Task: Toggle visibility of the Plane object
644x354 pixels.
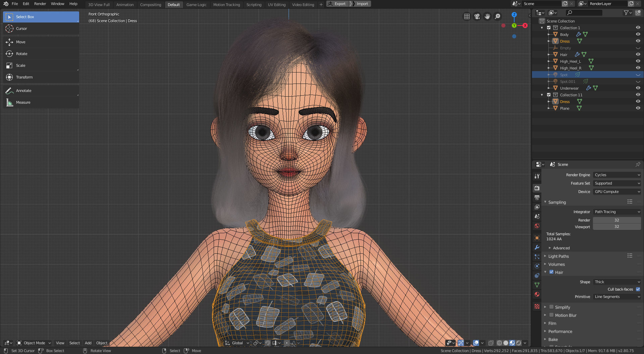Action: pos(638,108)
